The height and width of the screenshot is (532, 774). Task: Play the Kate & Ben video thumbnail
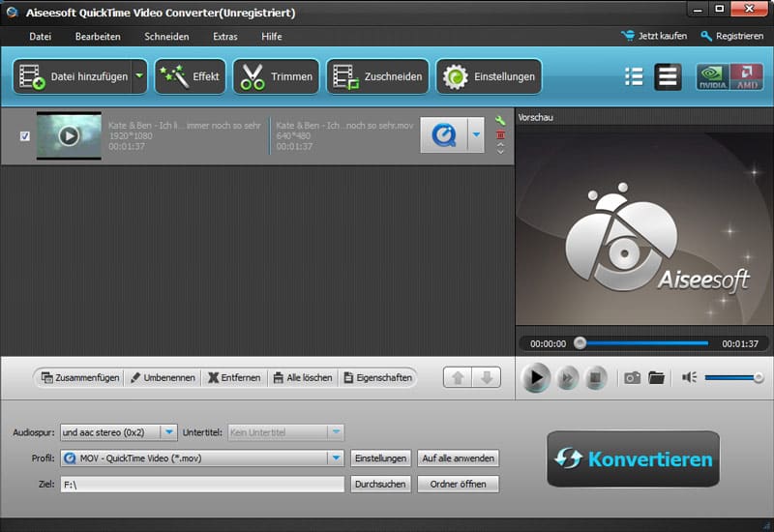click(x=69, y=135)
